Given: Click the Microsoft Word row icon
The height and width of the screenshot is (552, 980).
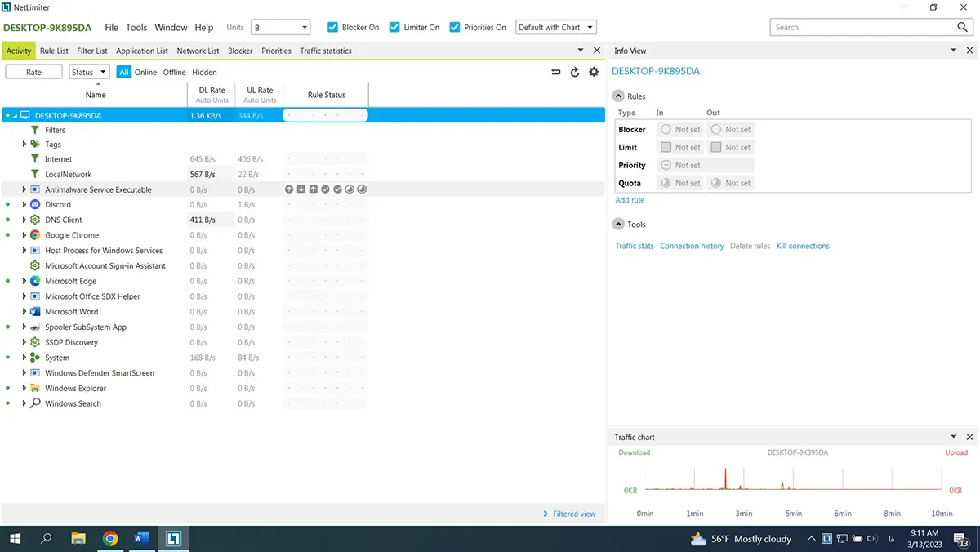Looking at the screenshot, I should [x=35, y=312].
